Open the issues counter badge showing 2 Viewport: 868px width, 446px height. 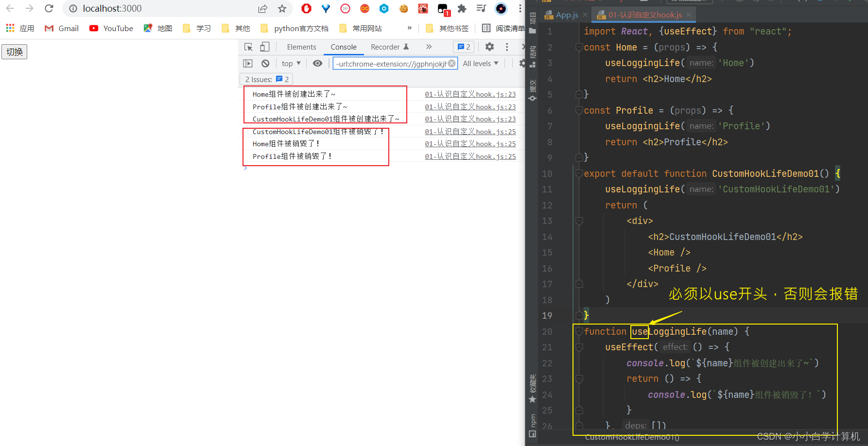(464, 47)
